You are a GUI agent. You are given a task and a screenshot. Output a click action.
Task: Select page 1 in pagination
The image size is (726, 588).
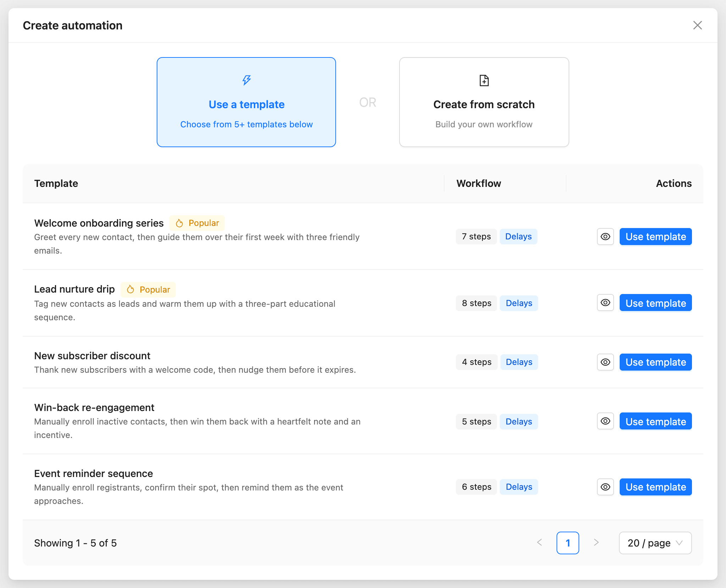point(568,543)
